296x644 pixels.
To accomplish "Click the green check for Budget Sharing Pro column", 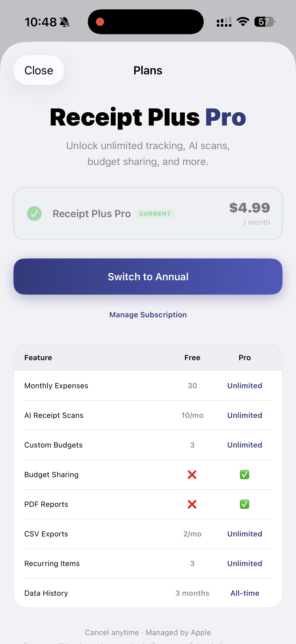I will point(244,474).
